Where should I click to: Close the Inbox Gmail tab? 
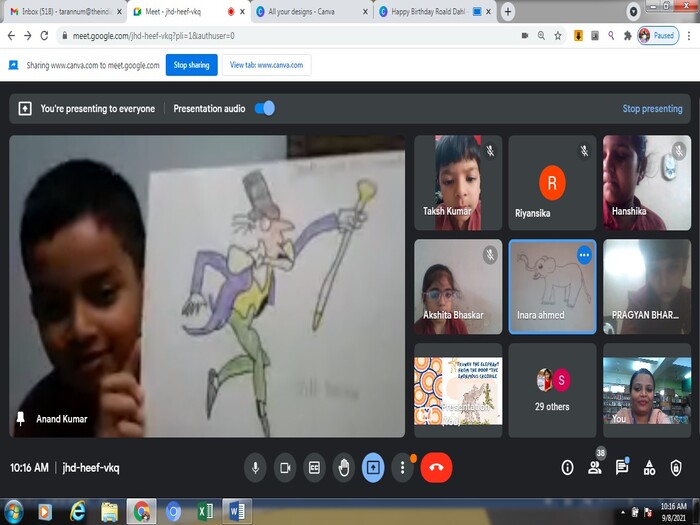point(119,12)
